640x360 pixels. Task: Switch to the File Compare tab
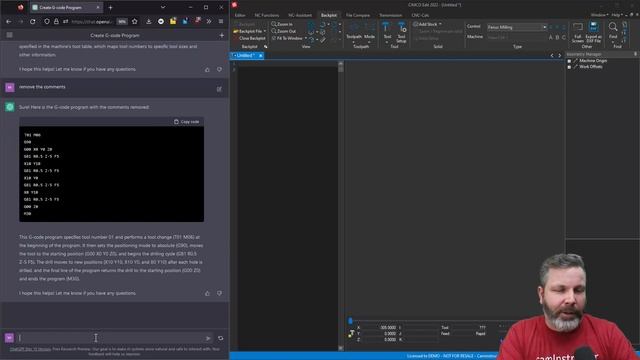(358, 15)
